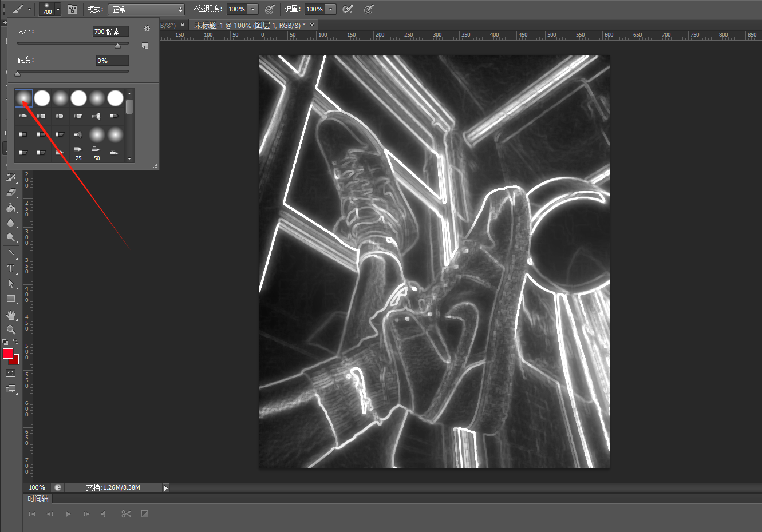Select the History Brush tool
The image size is (762, 532).
11,178
